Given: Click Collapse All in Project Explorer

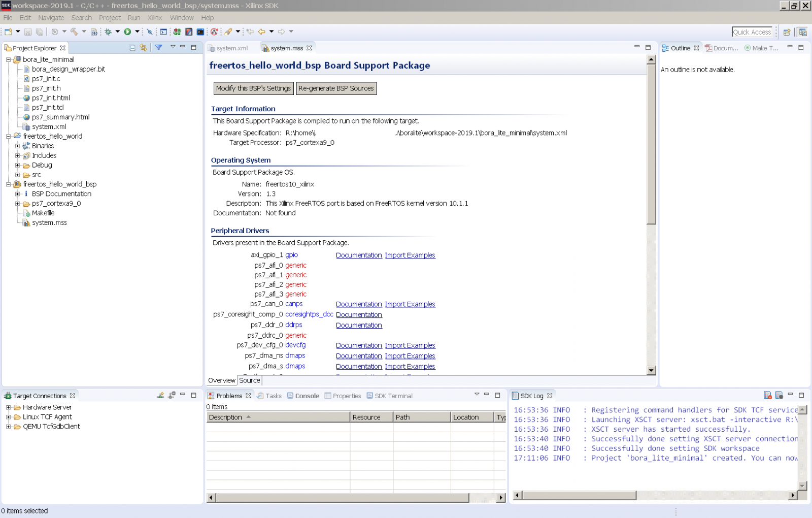Looking at the screenshot, I should click(x=132, y=48).
